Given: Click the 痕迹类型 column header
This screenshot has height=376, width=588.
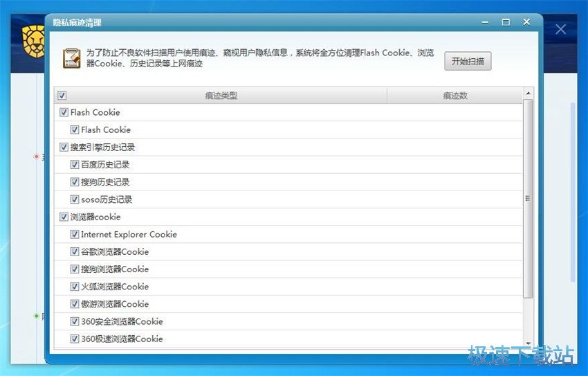Looking at the screenshot, I should [x=221, y=96].
